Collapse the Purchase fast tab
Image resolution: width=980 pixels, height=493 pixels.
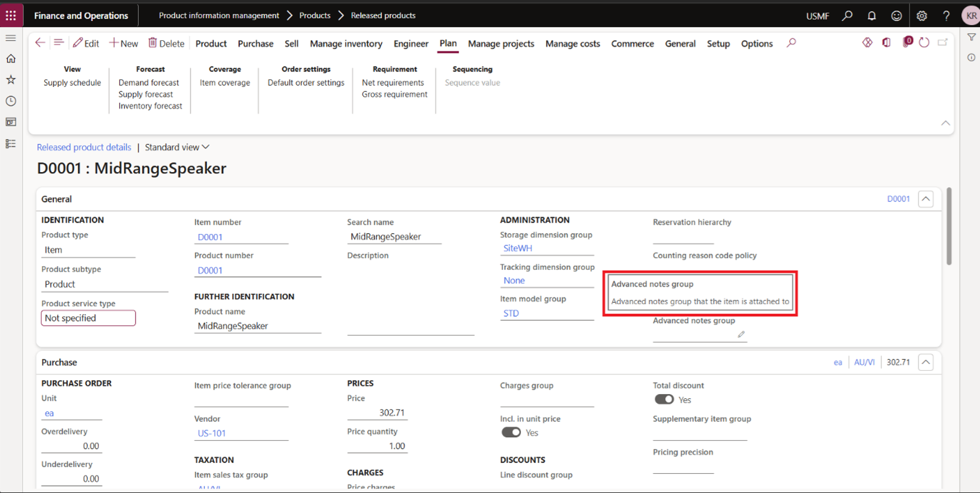tap(926, 362)
